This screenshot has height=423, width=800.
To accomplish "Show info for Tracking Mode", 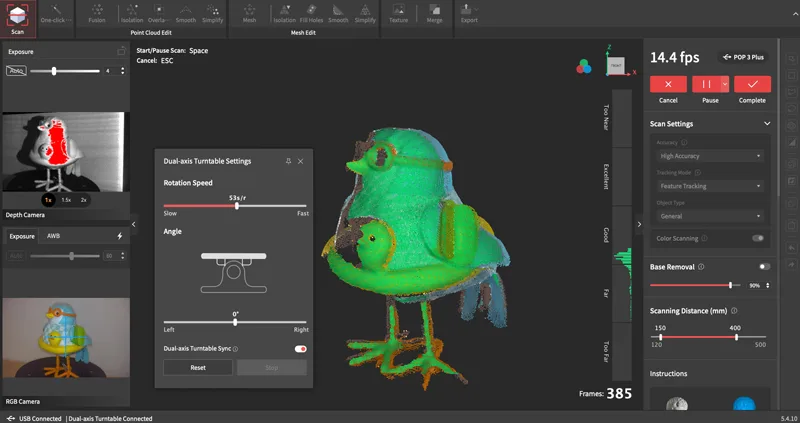I will click(x=697, y=172).
